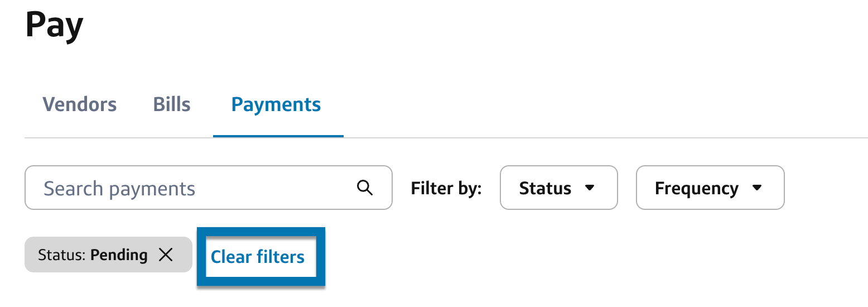Click the "Search payments" placeholder text
The image size is (868, 307).
pyautogui.click(x=119, y=189)
